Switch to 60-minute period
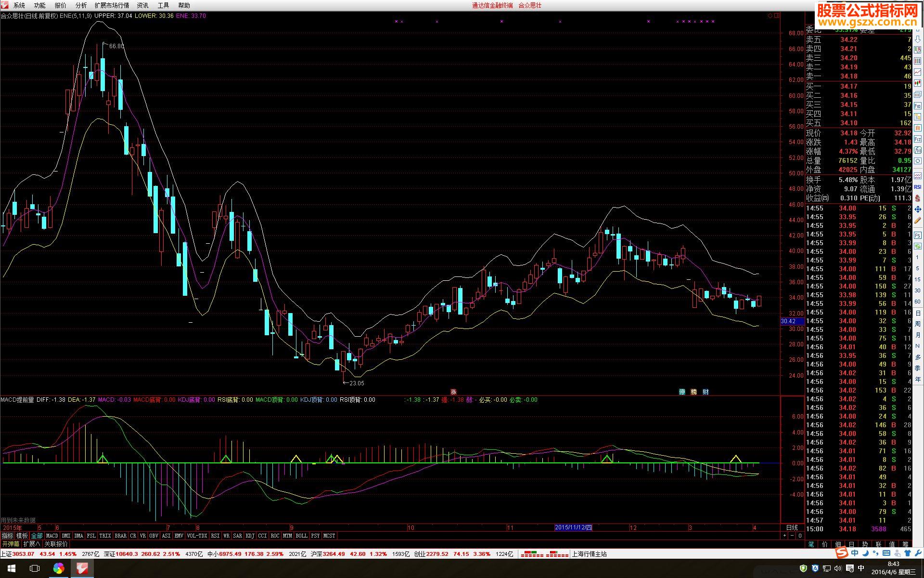 point(918,302)
